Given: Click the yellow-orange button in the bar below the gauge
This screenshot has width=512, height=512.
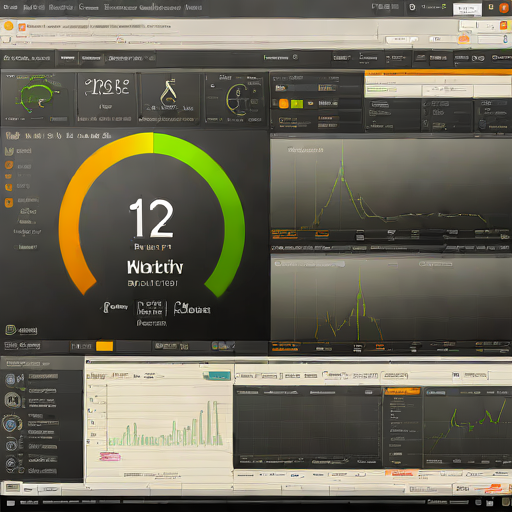Looking at the screenshot, I should 104,346.
